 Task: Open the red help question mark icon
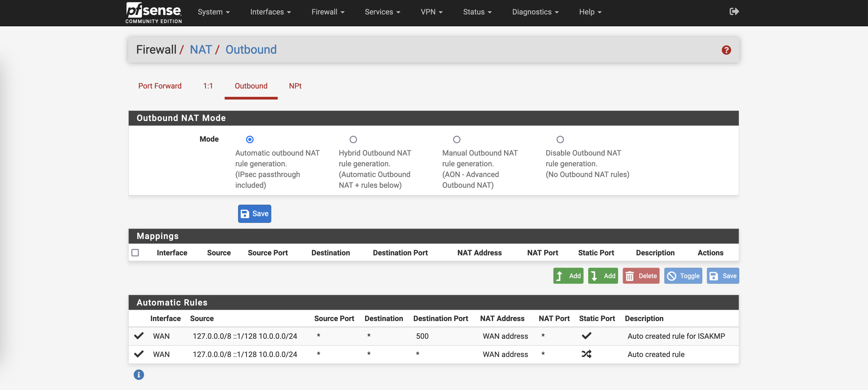[726, 50]
